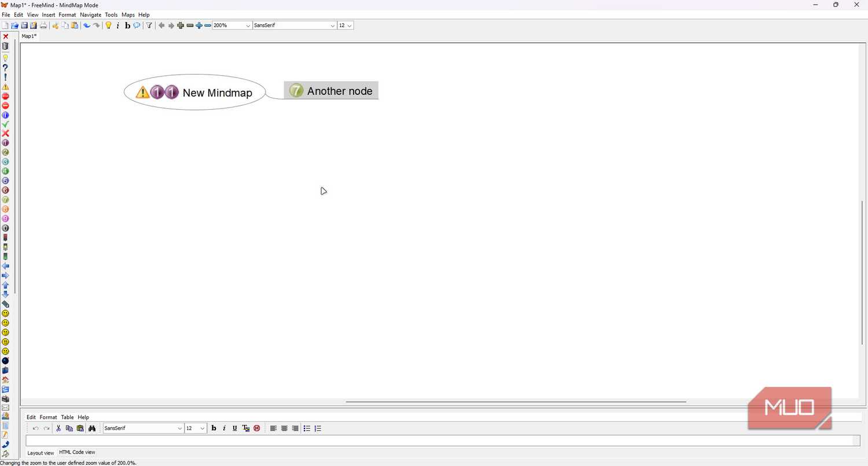This screenshot has height=466, width=868.
Task: Add the red stop sign icon
Action: [6, 96]
